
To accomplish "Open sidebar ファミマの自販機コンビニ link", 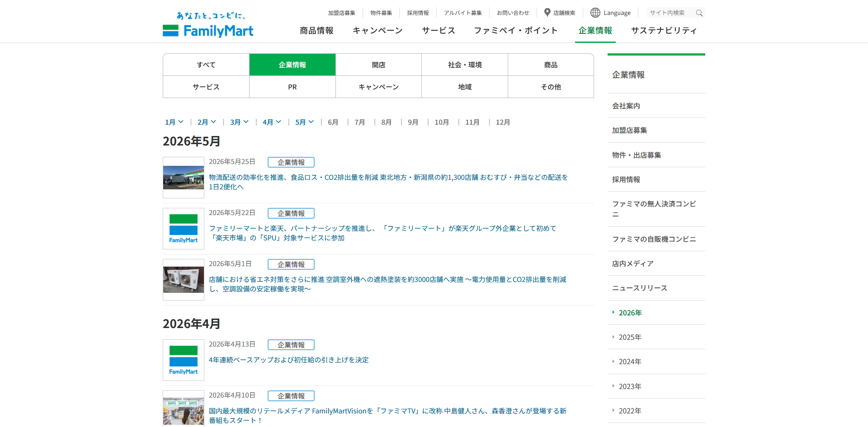I will tap(656, 239).
